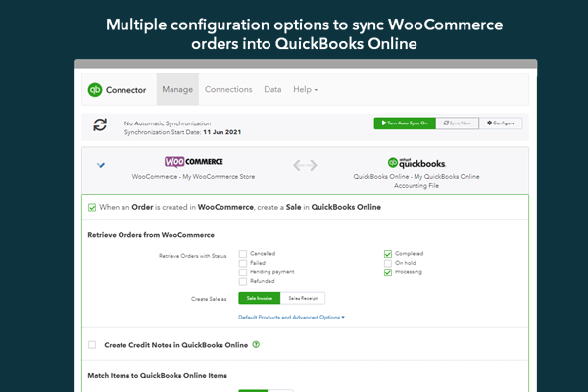Click Turn Auto Sync On button
Screen dimensions: 588x392
(405, 123)
